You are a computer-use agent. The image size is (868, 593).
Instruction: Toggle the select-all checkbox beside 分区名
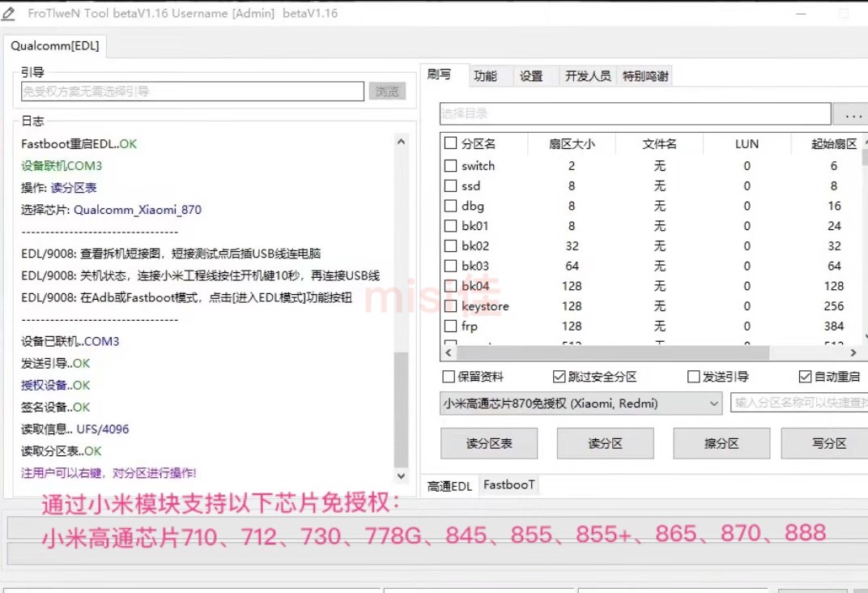point(451,143)
